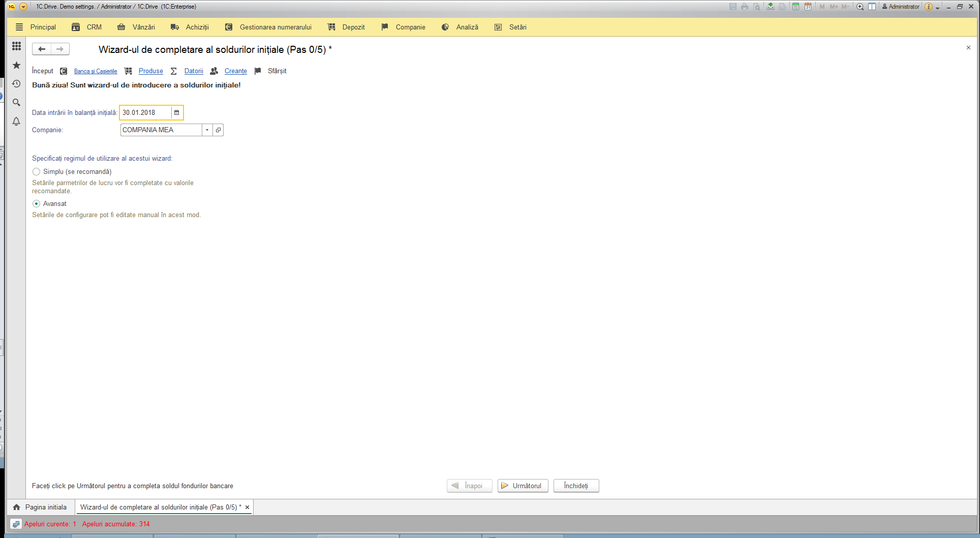Click Produse step warehouse icon
This screenshot has height=538, width=980.
pos(128,71)
